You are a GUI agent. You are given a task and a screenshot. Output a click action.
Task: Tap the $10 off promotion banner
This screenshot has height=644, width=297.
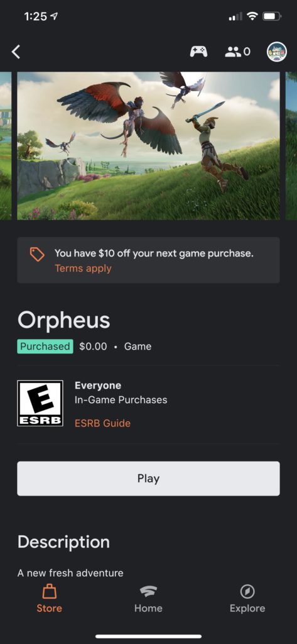point(148,260)
